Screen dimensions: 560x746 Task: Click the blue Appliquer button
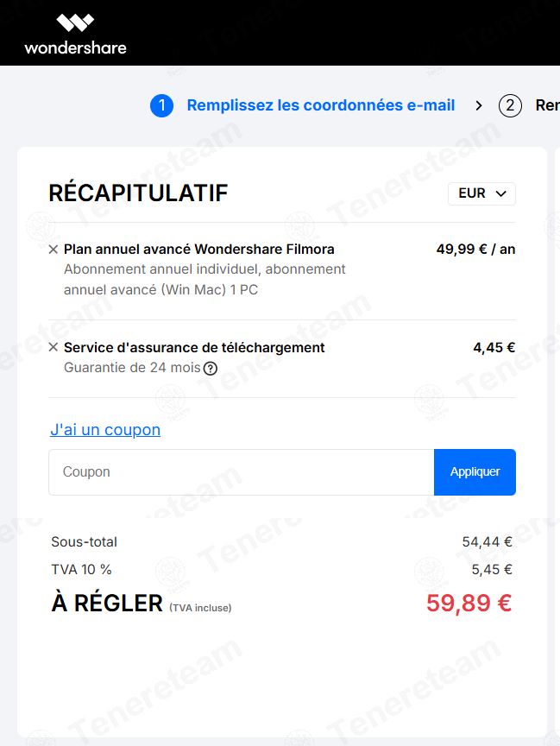[x=475, y=472]
